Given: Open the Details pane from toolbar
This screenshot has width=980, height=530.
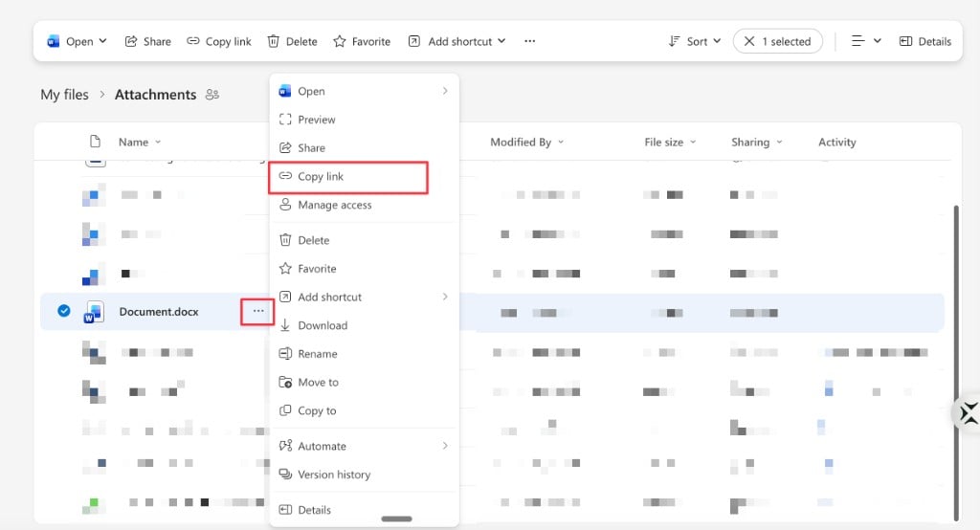Looking at the screenshot, I should tap(925, 41).
